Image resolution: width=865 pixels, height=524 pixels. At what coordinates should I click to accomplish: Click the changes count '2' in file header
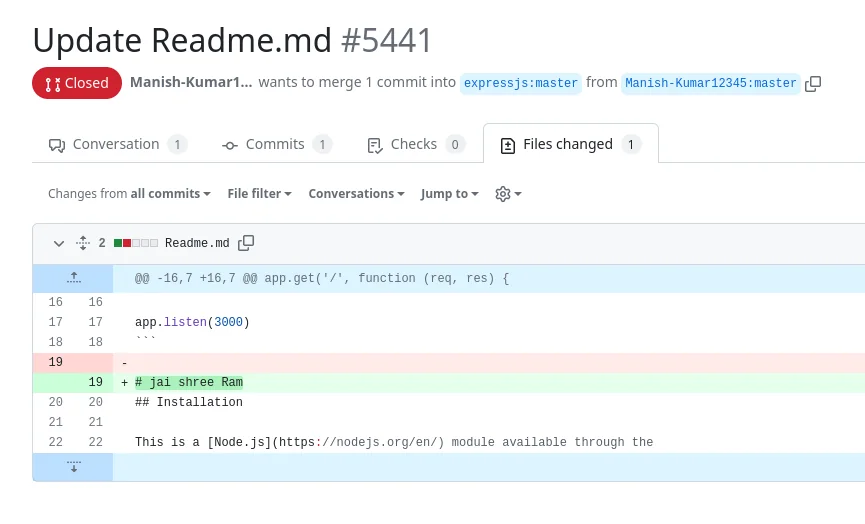point(102,243)
